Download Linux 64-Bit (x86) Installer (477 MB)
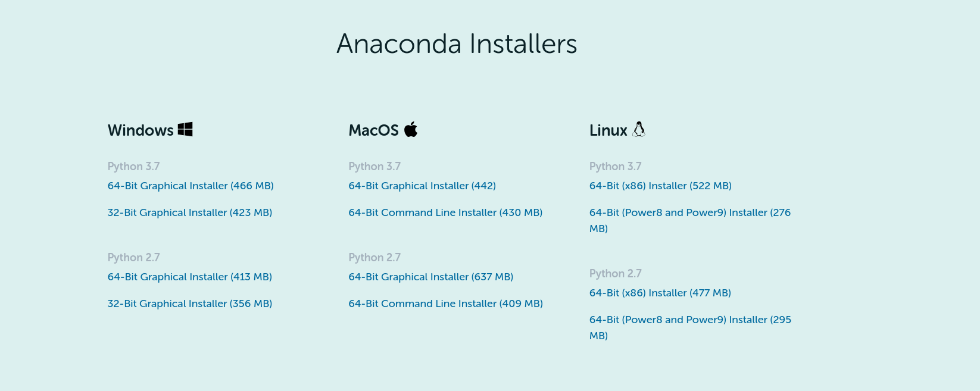Screen dimensions: 980x391 point(660,293)
